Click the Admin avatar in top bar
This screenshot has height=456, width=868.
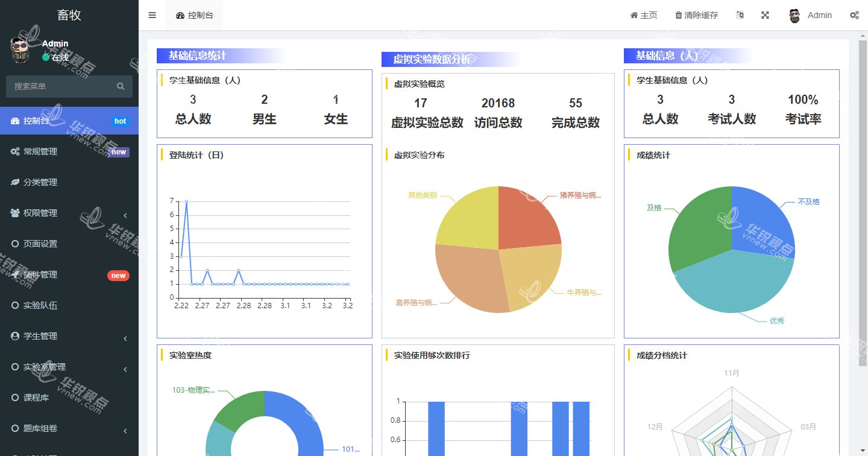point(794,16)
